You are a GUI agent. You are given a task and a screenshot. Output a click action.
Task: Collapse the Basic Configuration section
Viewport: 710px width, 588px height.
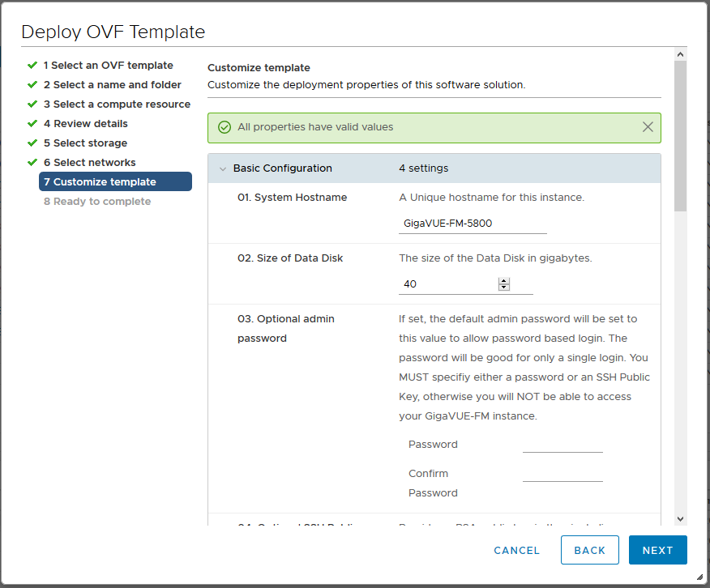(x=223, y=168)
